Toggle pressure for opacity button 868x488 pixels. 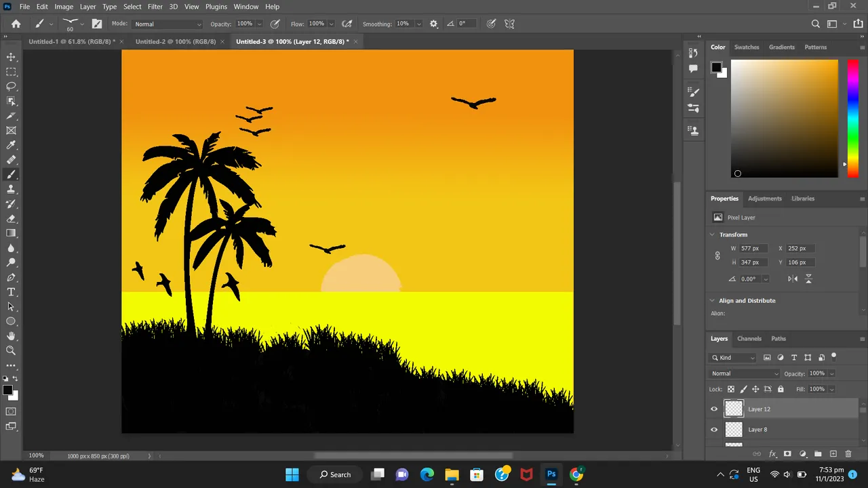tap(275, 24)
